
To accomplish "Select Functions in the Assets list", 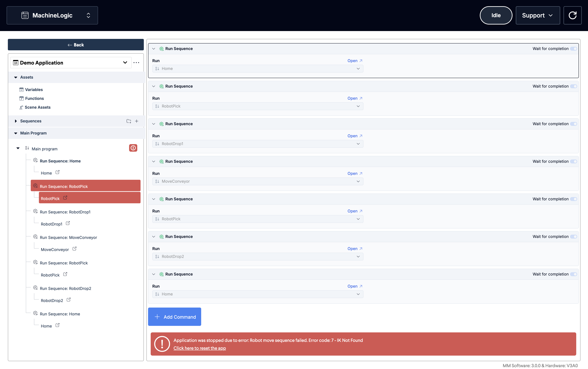I will [34, 98].
